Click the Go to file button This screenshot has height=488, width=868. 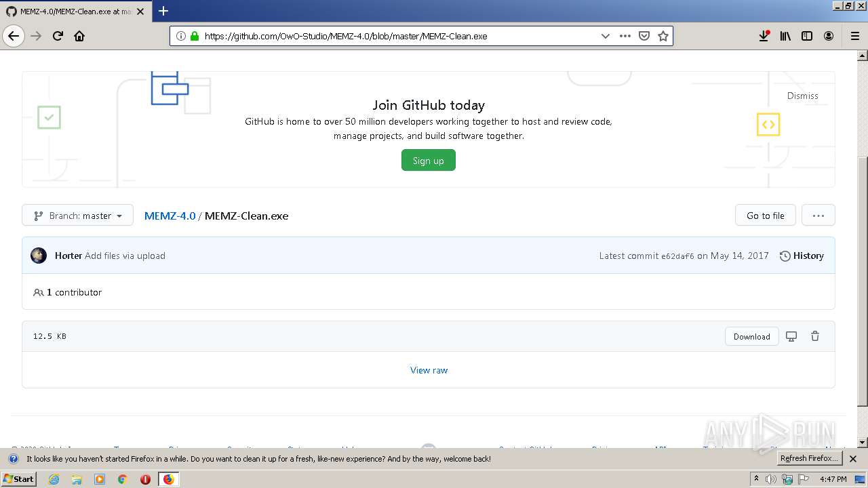point(766,216)
